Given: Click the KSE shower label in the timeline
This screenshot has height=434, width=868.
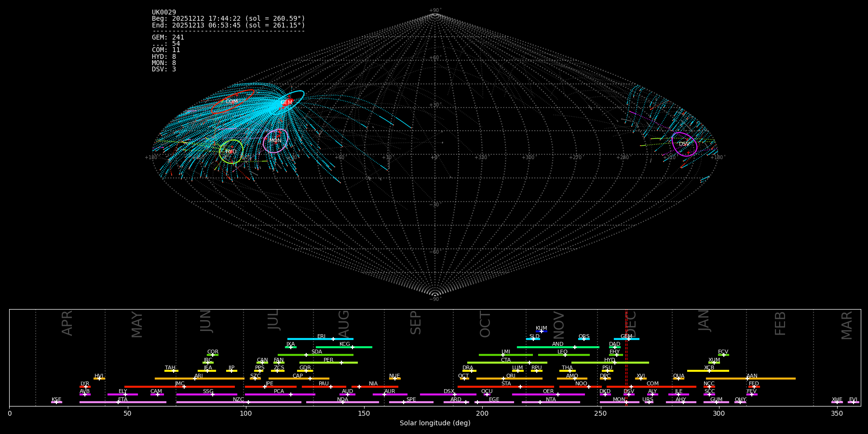Looking at the screenshot, I should tap(56, 400).
